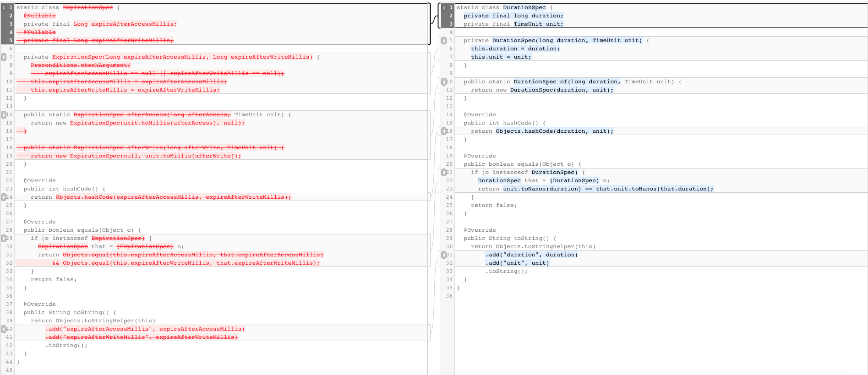Image resolution: width=868 pixels, height=375 pixels.
Task: Click the merge arrow beside left line 29
Action: tap(4, 239)
